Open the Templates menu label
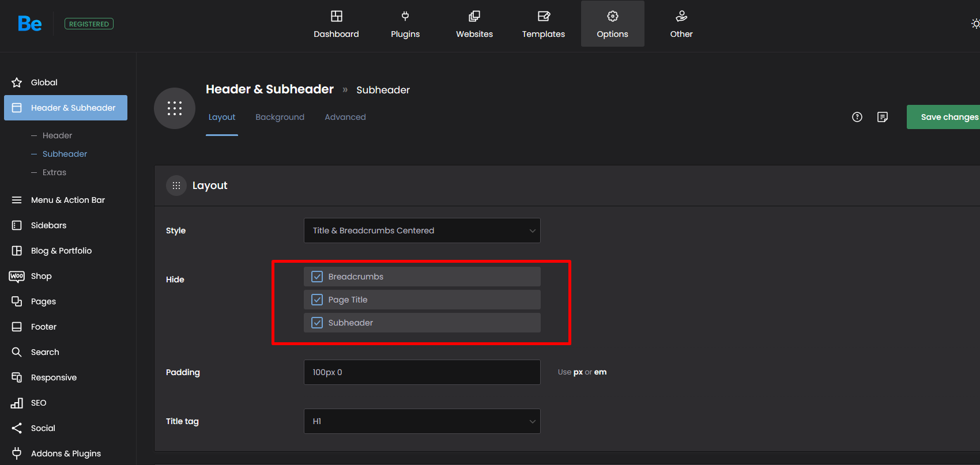 tap(544, 34)
